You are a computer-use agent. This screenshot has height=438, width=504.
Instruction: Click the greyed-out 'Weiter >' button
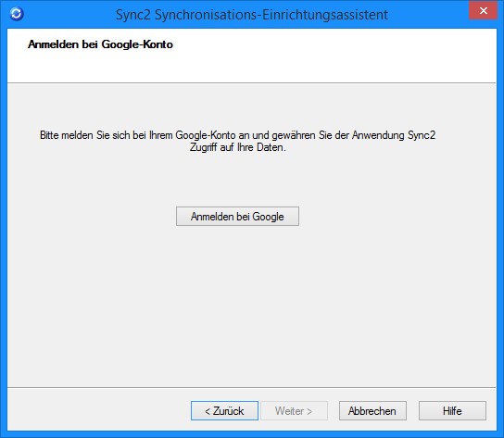pyautogui.click(x=294, y=411)
